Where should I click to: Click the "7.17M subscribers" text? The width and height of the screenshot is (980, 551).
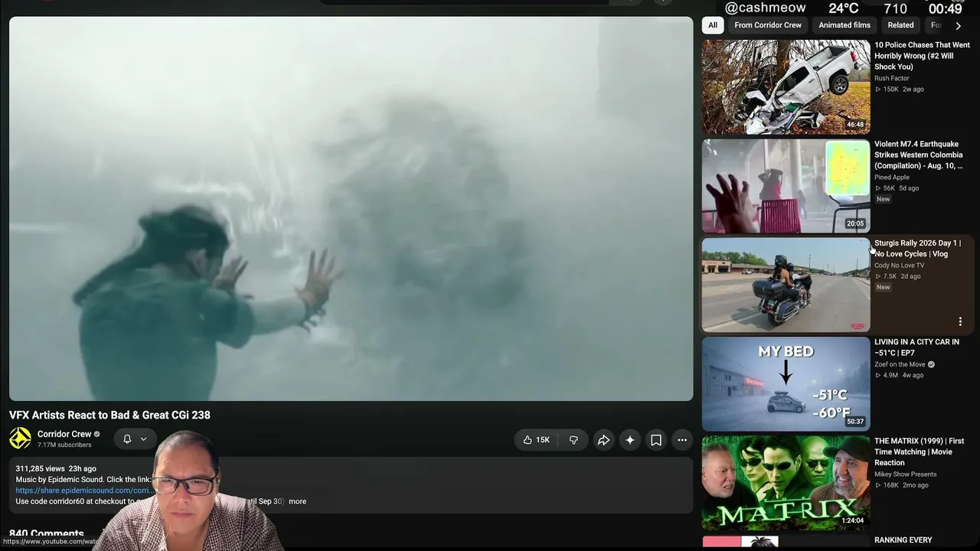(64, 445)
